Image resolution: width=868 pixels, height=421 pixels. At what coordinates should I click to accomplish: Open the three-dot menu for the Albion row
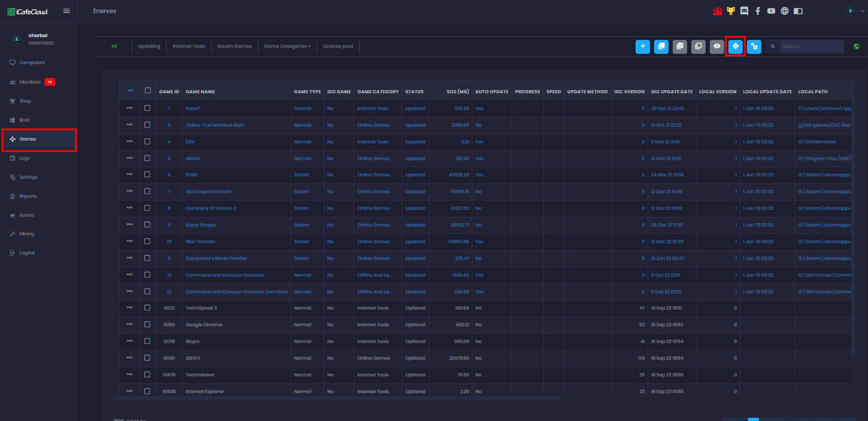pyautogui.click(x=129, y=158)
